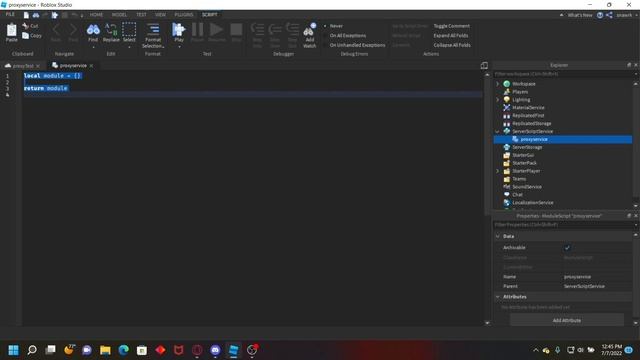Collapse the ServerScriptService tree node
The width and height of the screenshot is (640, 360).
498,131
